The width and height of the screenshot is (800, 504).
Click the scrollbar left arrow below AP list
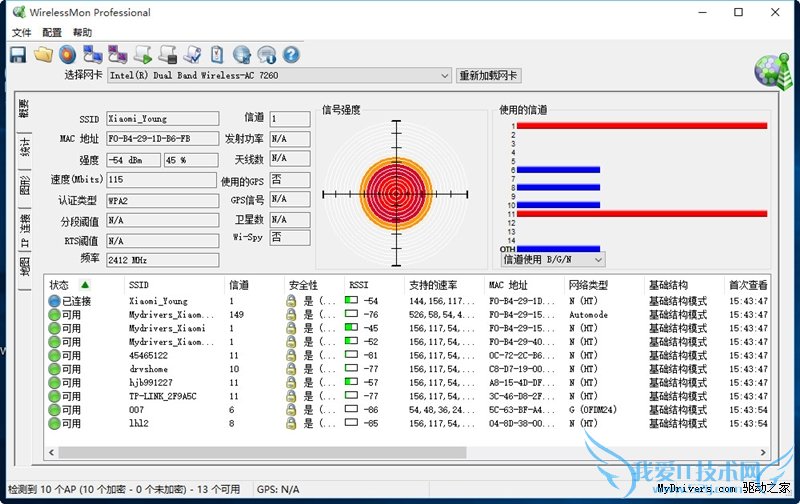click(51, 452)
